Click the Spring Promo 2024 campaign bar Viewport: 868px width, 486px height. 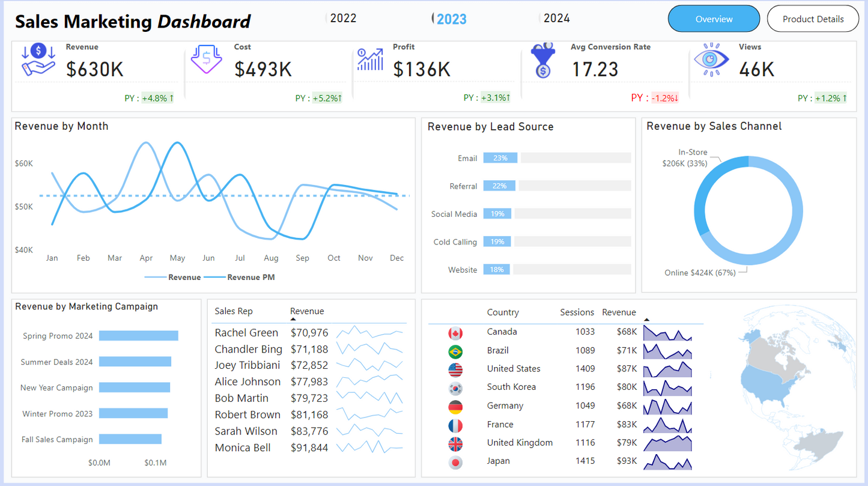pyautogui.click(x=138, y=336)
